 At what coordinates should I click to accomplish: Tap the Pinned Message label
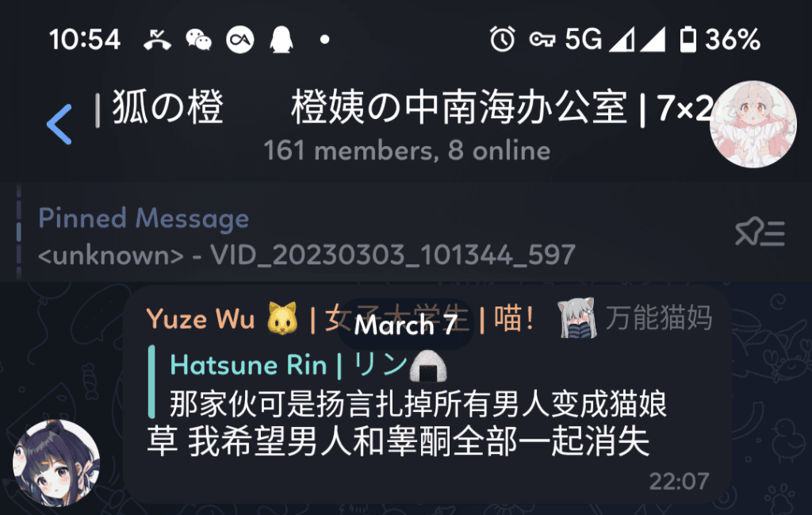click(x=144, y=218)
